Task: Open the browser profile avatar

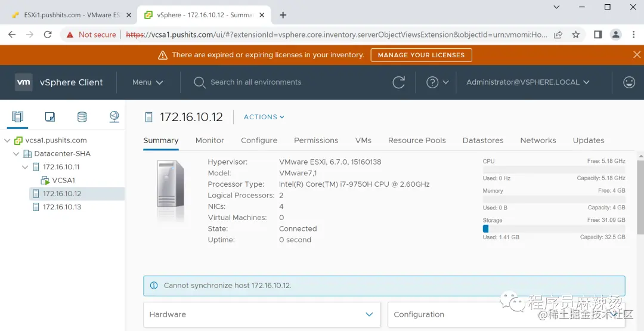Action: (x=615, y=35)
